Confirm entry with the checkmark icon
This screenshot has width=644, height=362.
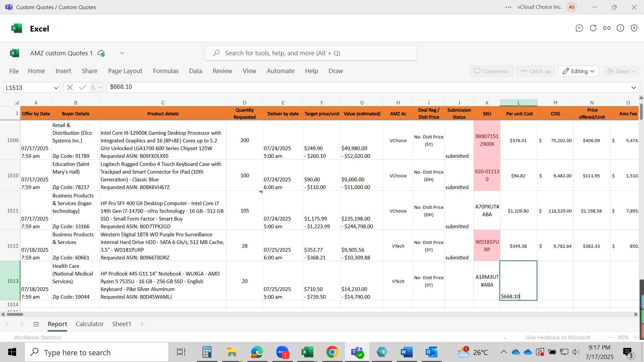pyautogui.click(x=83, y=87)
